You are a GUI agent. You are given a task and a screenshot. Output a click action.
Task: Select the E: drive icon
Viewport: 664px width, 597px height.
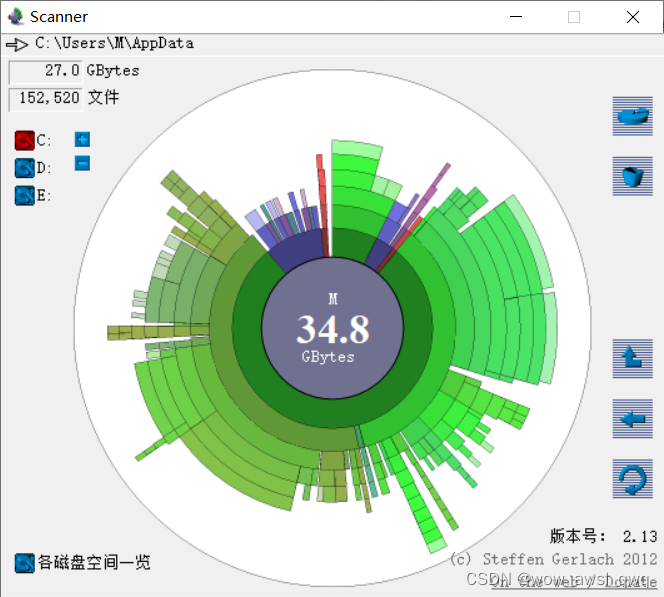(x=25, y=196)
